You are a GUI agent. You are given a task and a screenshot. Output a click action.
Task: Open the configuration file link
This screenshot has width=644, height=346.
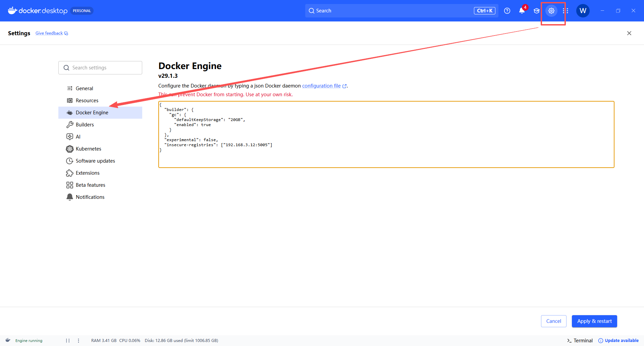pyautogui.click(x=321, y=86)
